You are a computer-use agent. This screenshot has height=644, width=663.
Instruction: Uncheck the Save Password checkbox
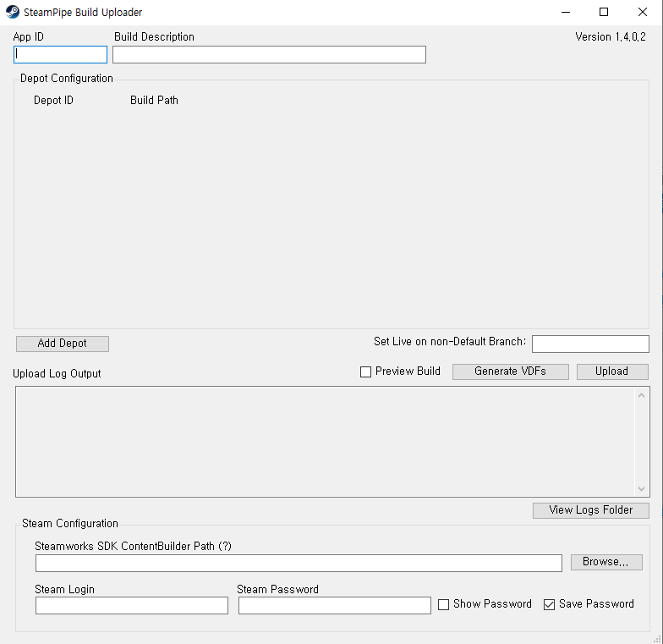coord(550,604)
